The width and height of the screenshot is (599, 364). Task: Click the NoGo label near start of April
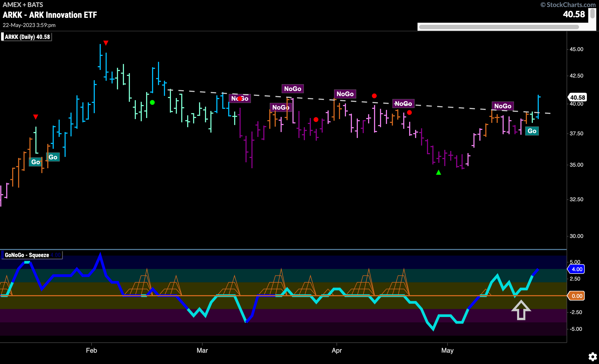[345, 94]
